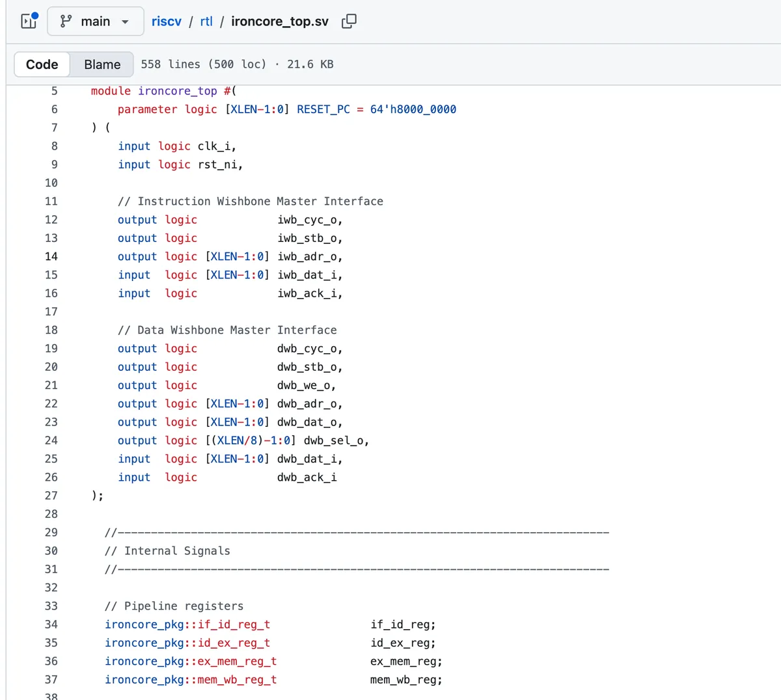Select line number 18

[x=51, y=330]
